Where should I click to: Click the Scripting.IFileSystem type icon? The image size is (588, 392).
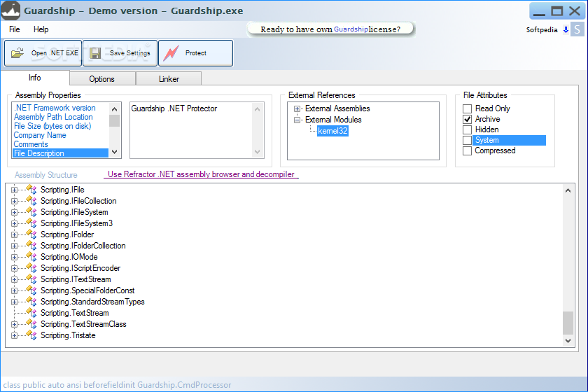point(32,212)
